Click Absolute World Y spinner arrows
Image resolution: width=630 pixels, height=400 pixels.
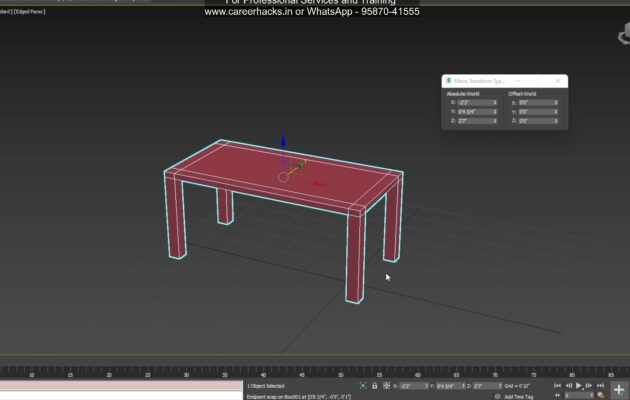(495, 112)
